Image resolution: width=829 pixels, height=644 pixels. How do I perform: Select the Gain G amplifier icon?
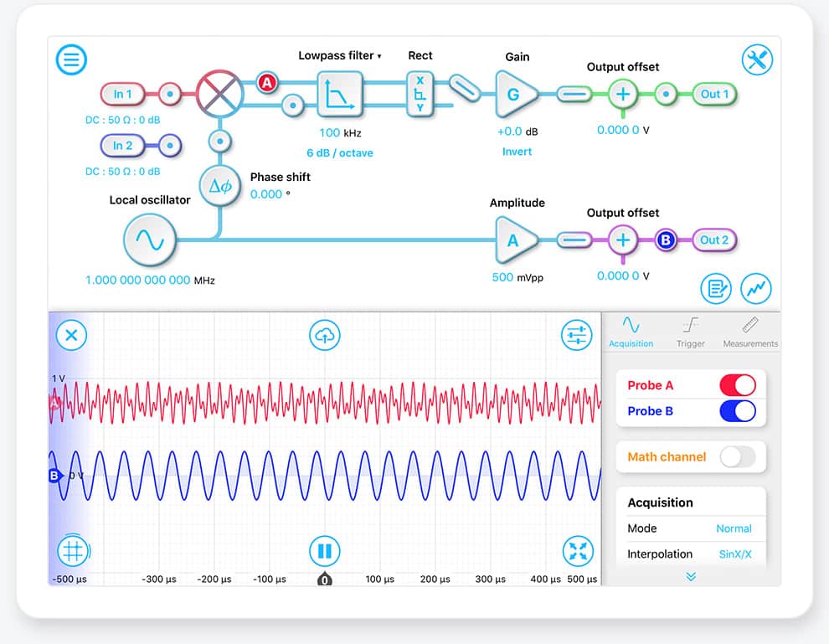point(512,95)
